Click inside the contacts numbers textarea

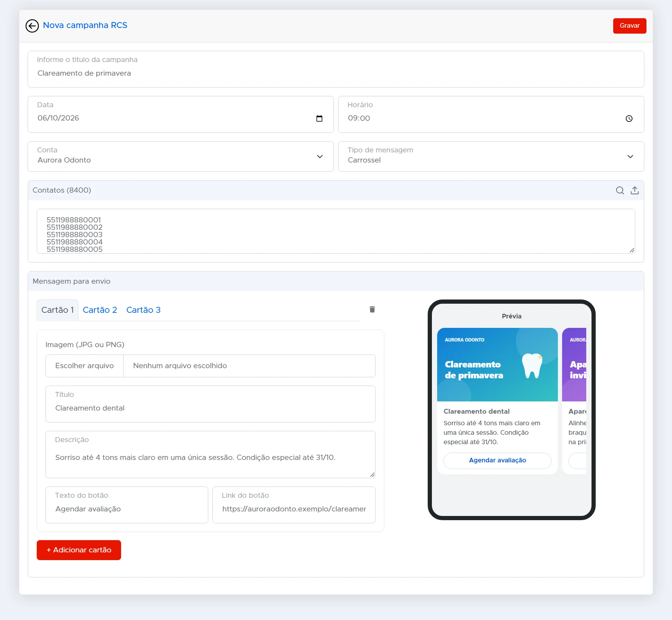click(x=336, y=231)
